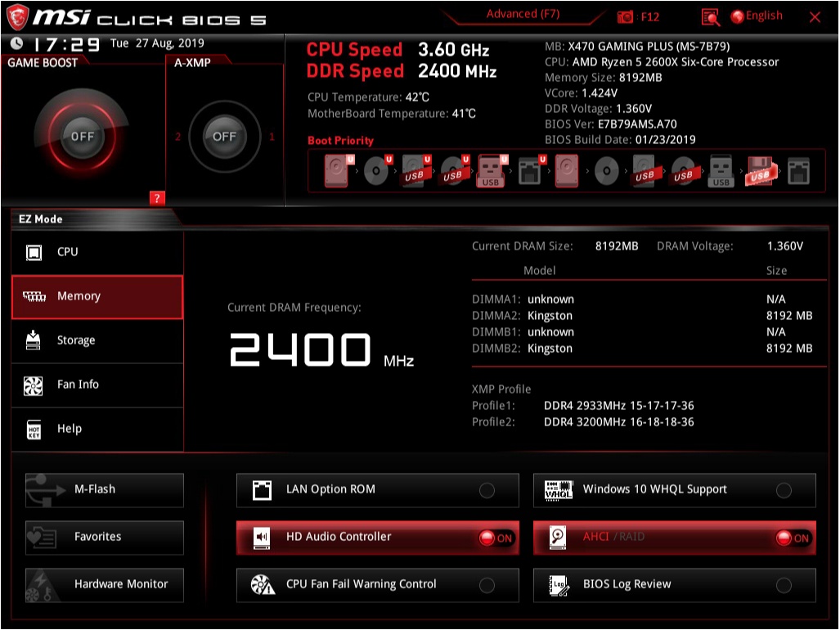The height and width of the screenshot is (630, 840).
Task: Turn off HD Audio Controller
Action: click(378, 538)
